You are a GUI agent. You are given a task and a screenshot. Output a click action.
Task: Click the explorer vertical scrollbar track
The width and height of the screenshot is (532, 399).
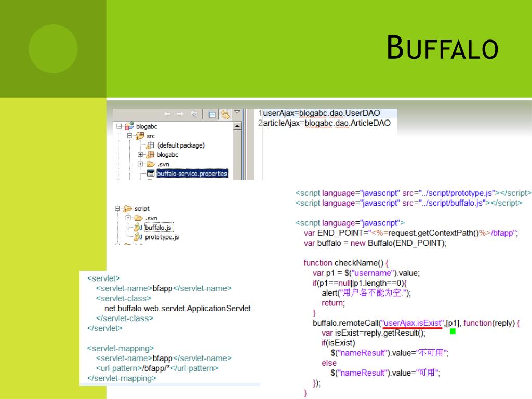tap(237, 155)
